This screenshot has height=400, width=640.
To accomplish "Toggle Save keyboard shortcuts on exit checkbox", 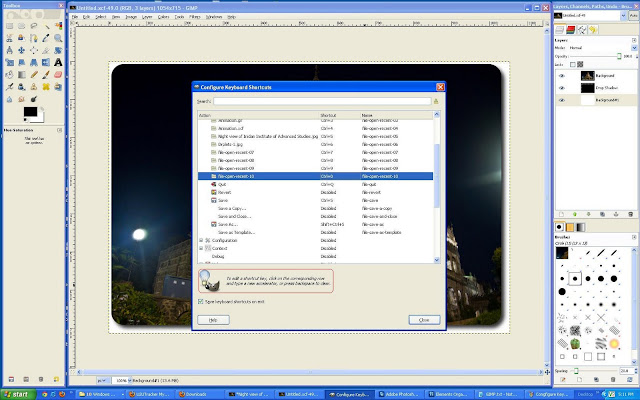I will coord(200,302).
